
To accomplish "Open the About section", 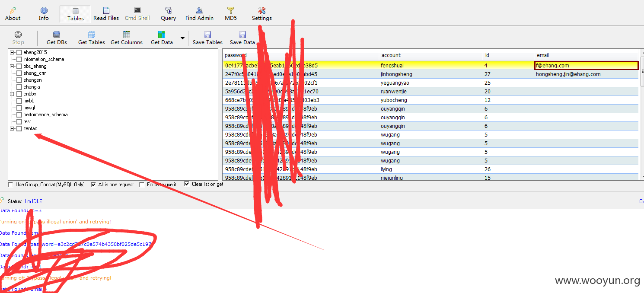I will click(x=13, y=14).
